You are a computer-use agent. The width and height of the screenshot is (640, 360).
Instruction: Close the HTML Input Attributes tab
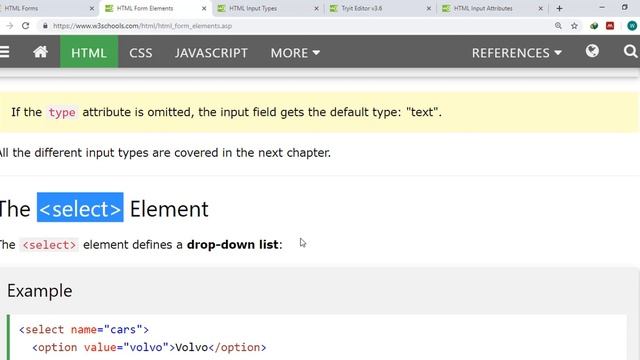click(541, 8)
